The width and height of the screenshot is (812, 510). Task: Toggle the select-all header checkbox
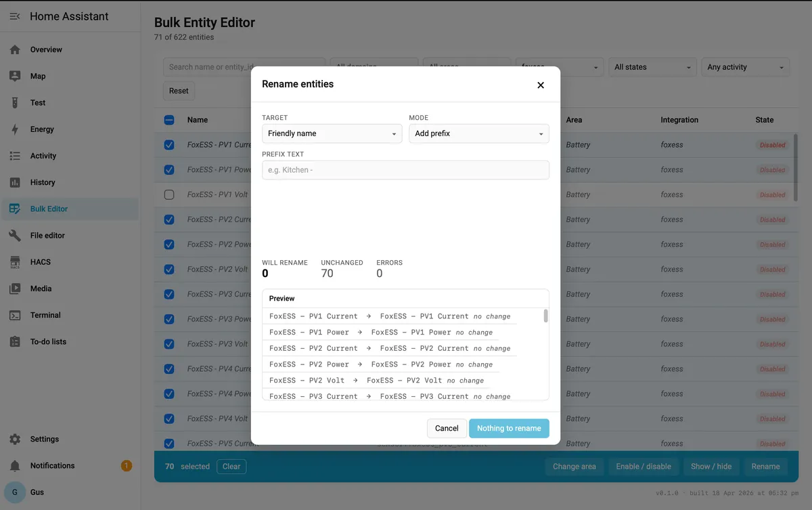coord(169,120)
